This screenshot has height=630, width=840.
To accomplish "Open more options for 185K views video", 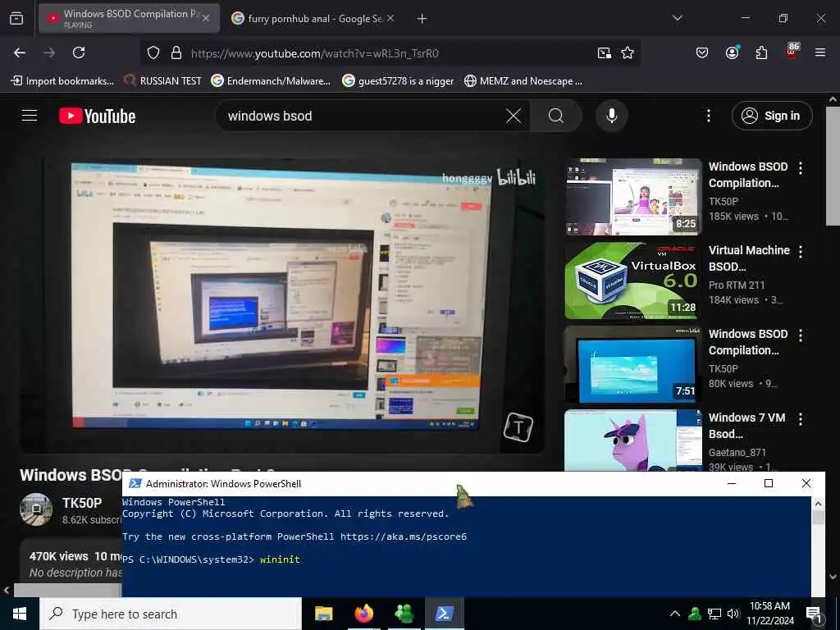I will (x=801, y=168).
